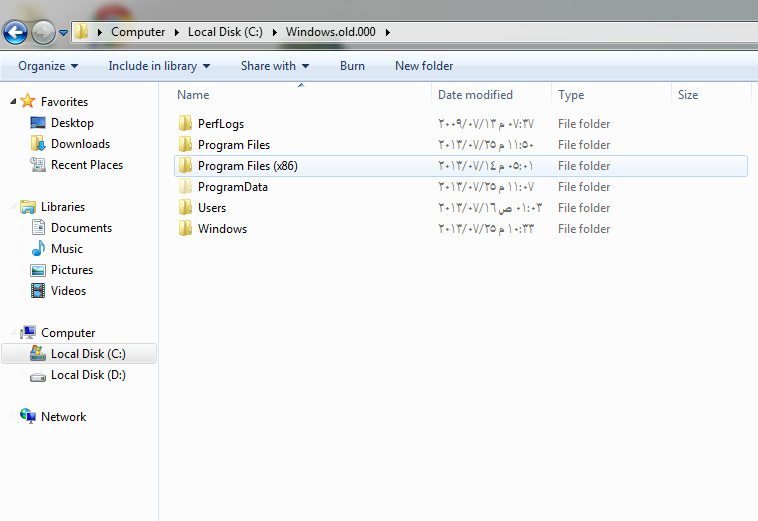758x521 pixels.
Task: Open the Share with menu
Action: click(275, 66)
